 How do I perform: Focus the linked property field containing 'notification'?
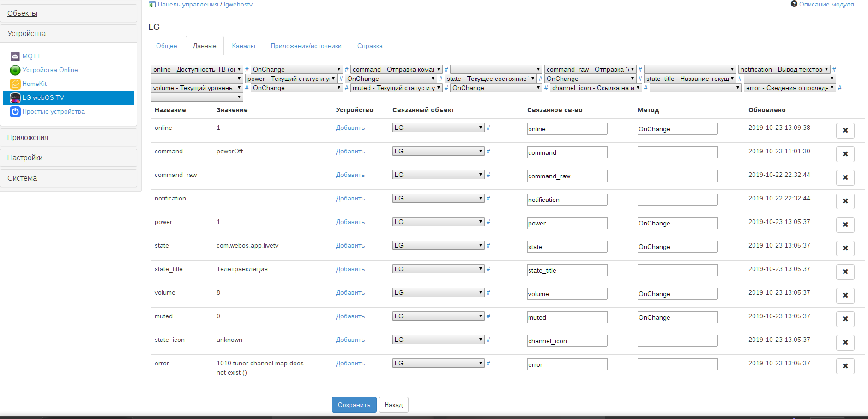pos(567,200)
